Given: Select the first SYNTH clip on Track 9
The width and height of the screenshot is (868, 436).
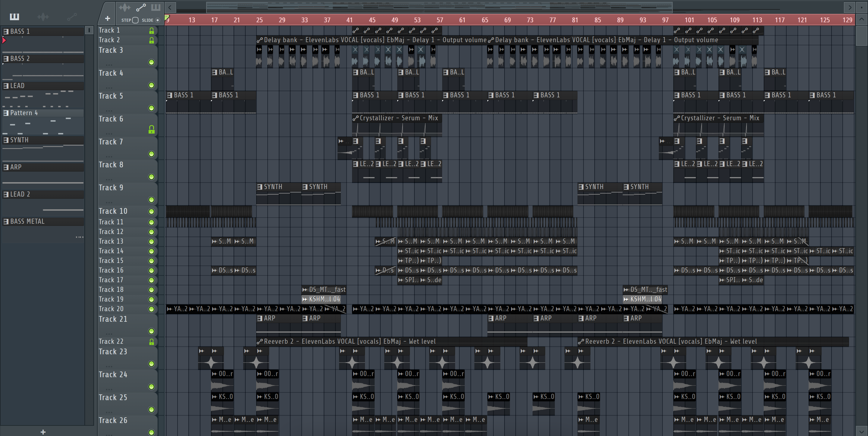Looking at the screenshot, I should (279, 194).
